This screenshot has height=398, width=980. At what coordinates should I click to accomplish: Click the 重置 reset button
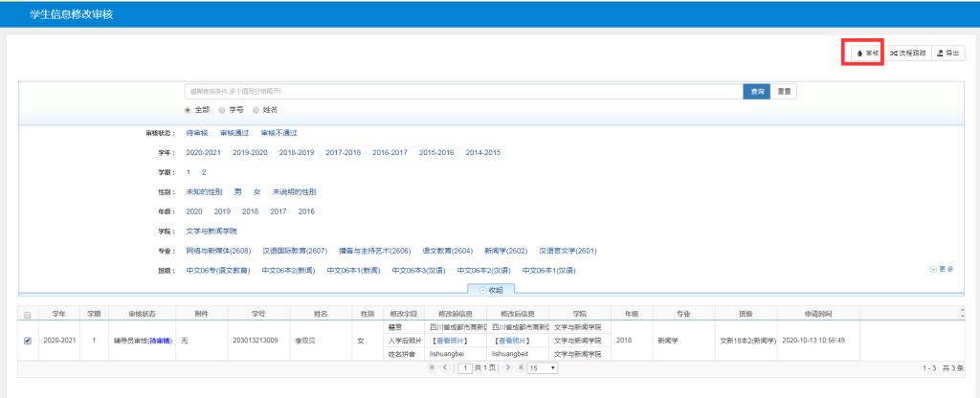point(784,91)
